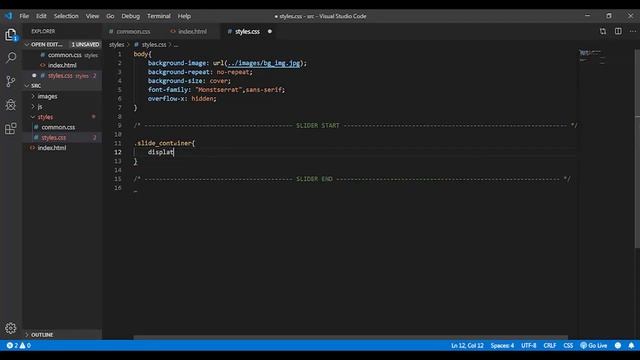The height and width of the screenshot is (360, 640).
Task: Click the SLIDER START comment line
Action: pyautogui.click(x=355, y=125)
